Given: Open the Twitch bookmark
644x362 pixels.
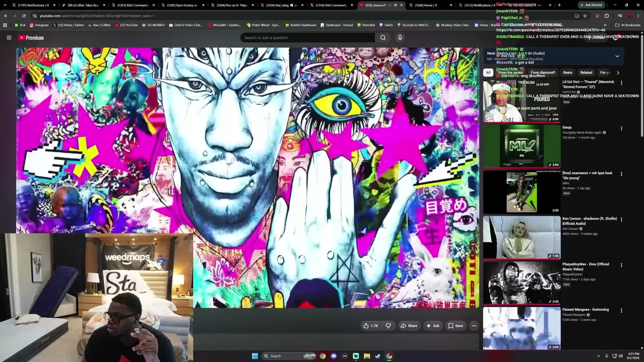Looking at the screenshot, I should (385, 25).
